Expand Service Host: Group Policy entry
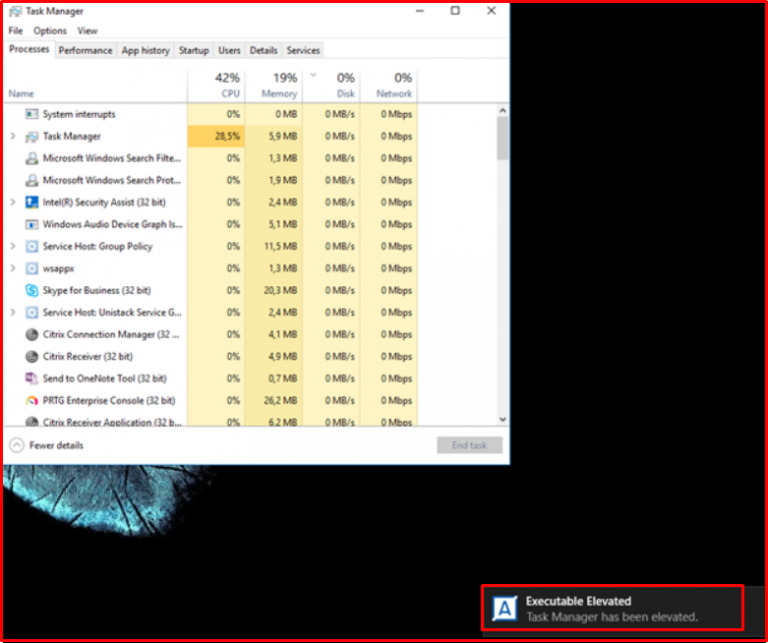This screenshot has width=768, height=643. tap(12, 246)
